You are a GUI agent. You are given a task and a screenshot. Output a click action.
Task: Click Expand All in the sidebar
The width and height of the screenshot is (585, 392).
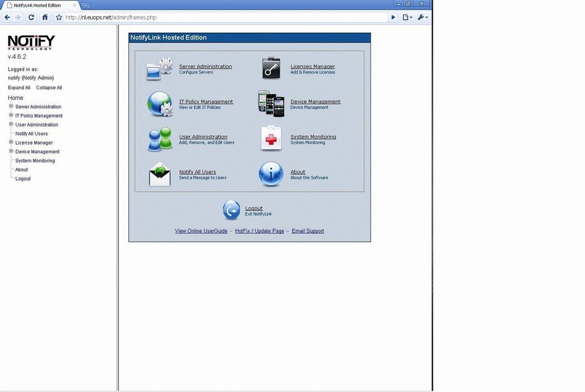coord(19,88)
